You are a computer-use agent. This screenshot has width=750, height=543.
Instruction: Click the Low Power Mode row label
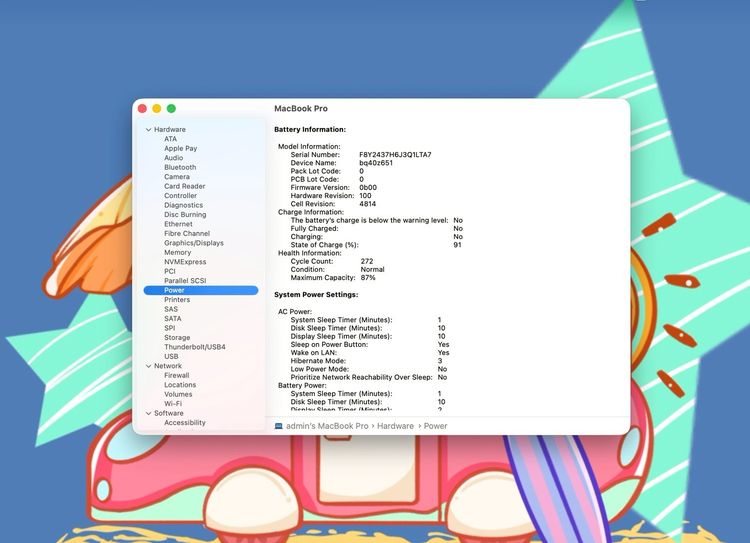(x=320, y=369)
